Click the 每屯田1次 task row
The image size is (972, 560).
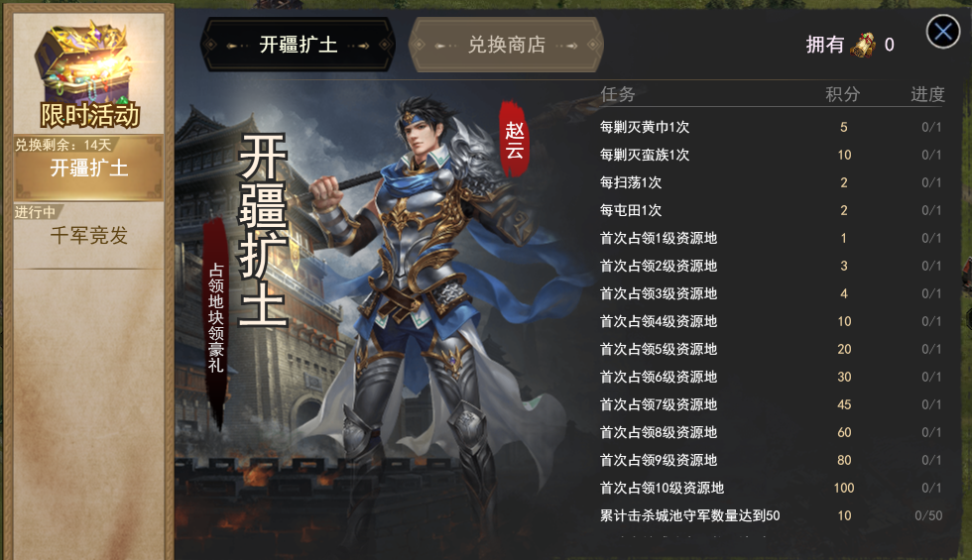(772, 210)
